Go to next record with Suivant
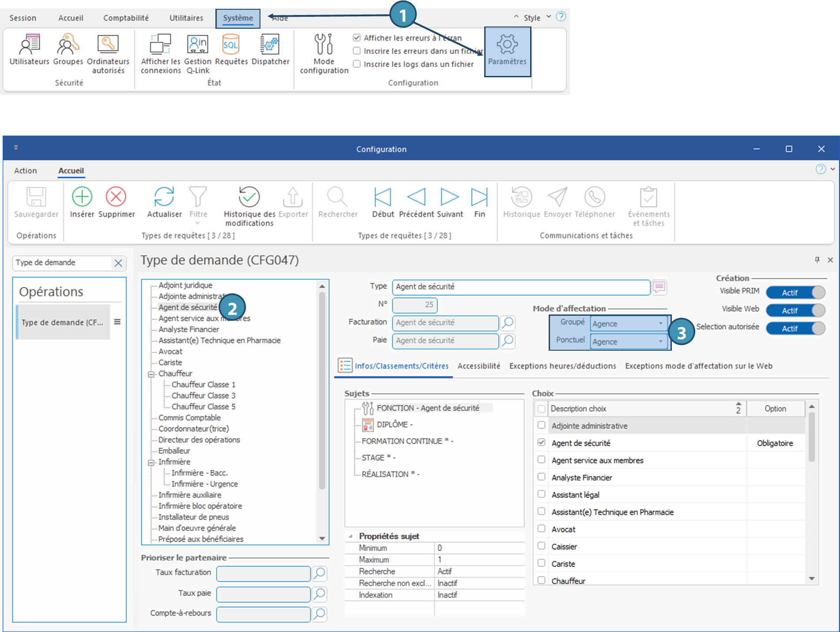 (x=449, y=197)
